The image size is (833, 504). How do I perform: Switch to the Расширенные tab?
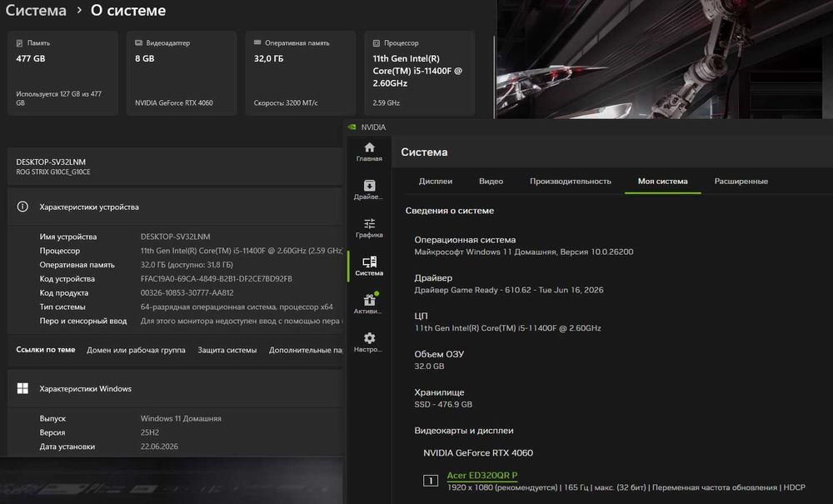(741, 181)
